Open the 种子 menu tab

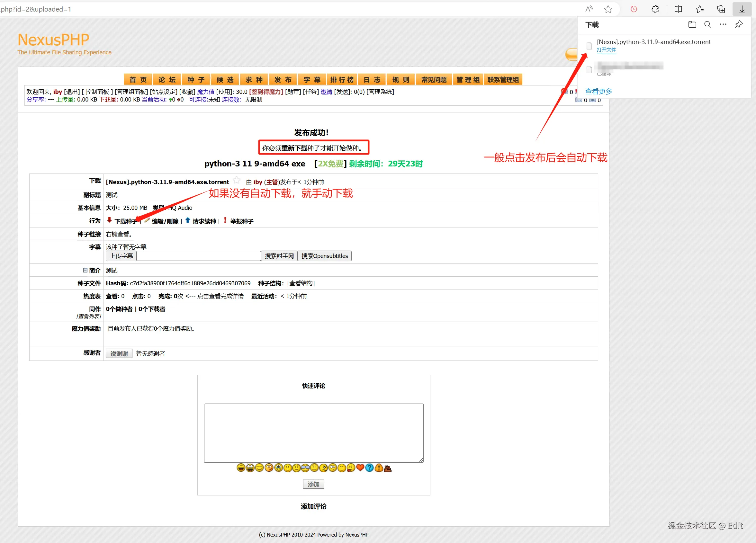pos(196,80)
